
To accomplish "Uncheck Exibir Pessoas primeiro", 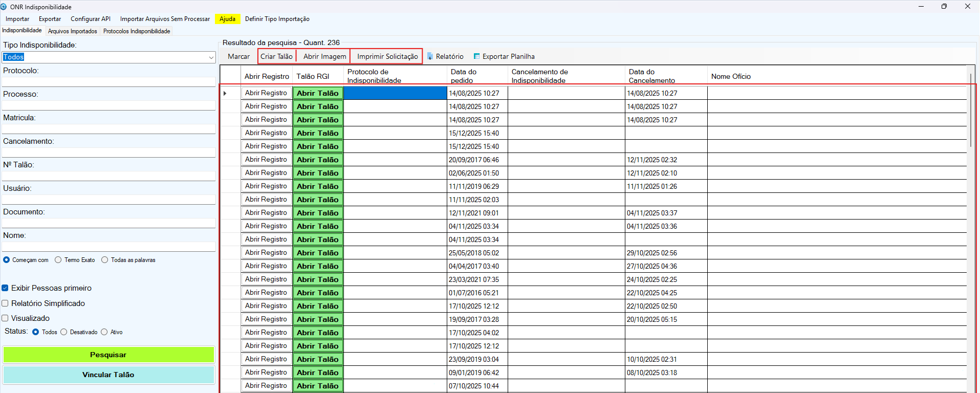I will pos(5,288).
